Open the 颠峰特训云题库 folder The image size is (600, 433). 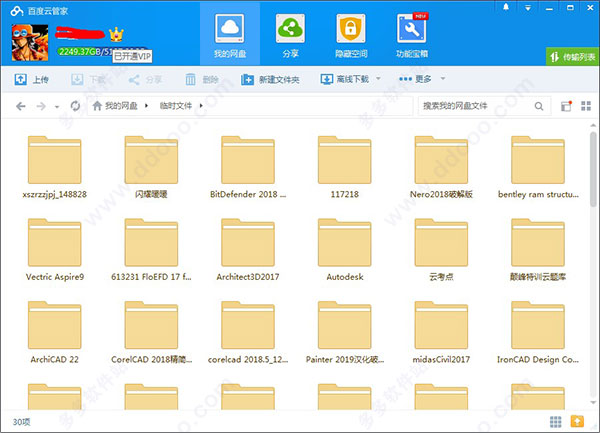(x=538, y=250)
